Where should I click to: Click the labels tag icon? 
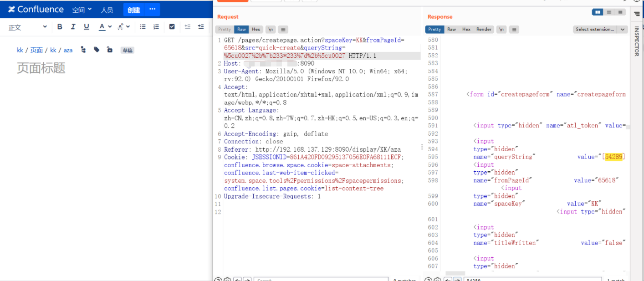click(97, 50)
